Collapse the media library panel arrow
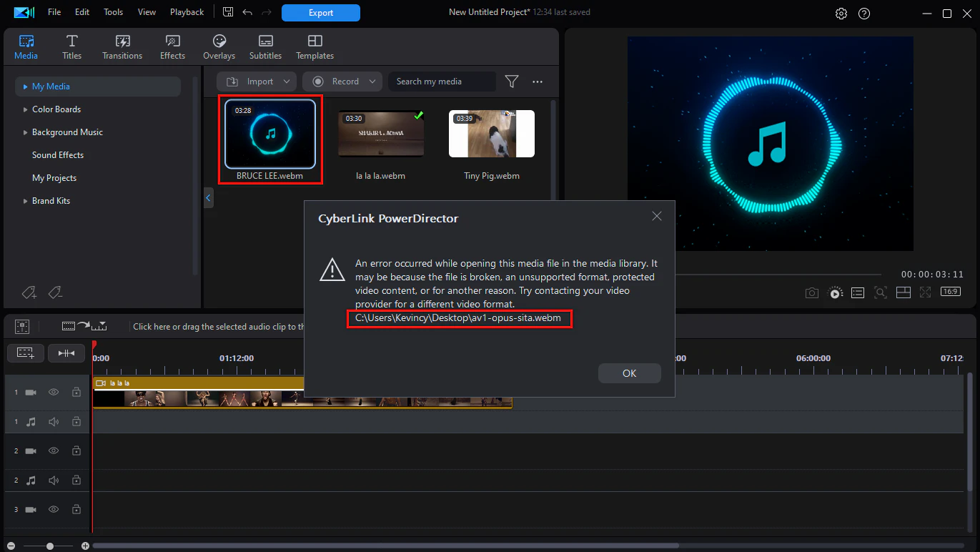 point(209,197)
